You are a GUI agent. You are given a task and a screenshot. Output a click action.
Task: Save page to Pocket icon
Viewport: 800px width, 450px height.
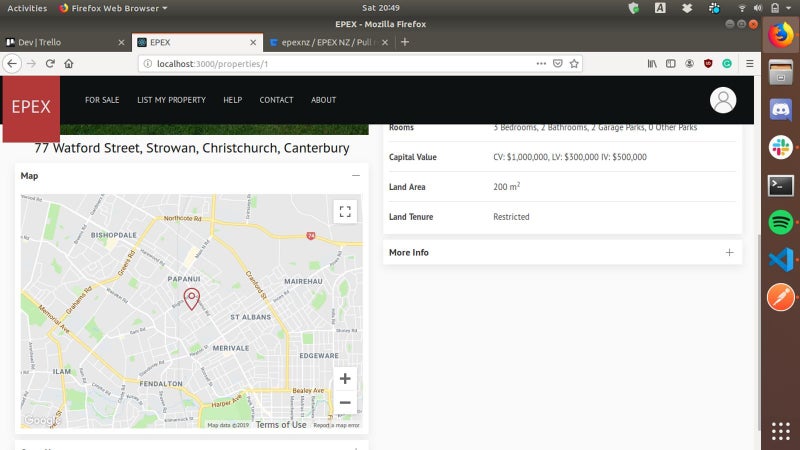(558, 64)
